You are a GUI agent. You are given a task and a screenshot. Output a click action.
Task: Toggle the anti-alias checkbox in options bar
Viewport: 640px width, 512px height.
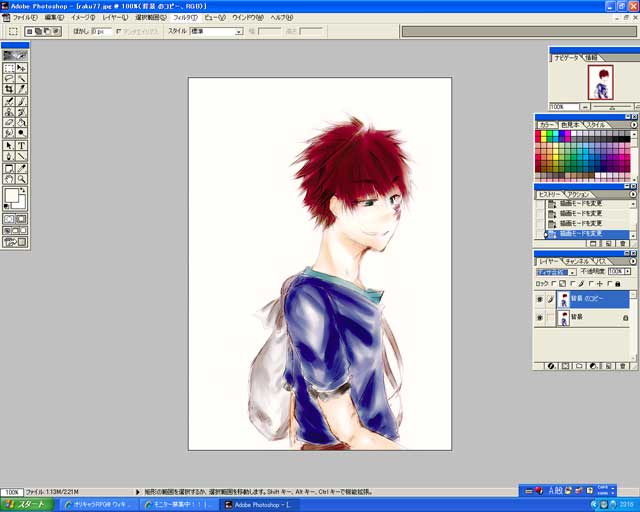tap(119, 31)
